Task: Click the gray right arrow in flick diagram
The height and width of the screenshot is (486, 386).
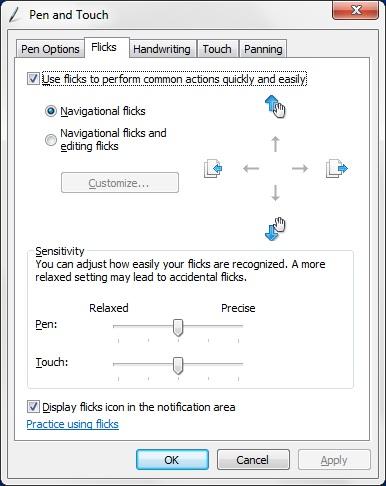Action: pyautogui.click(x=300, y=168)
